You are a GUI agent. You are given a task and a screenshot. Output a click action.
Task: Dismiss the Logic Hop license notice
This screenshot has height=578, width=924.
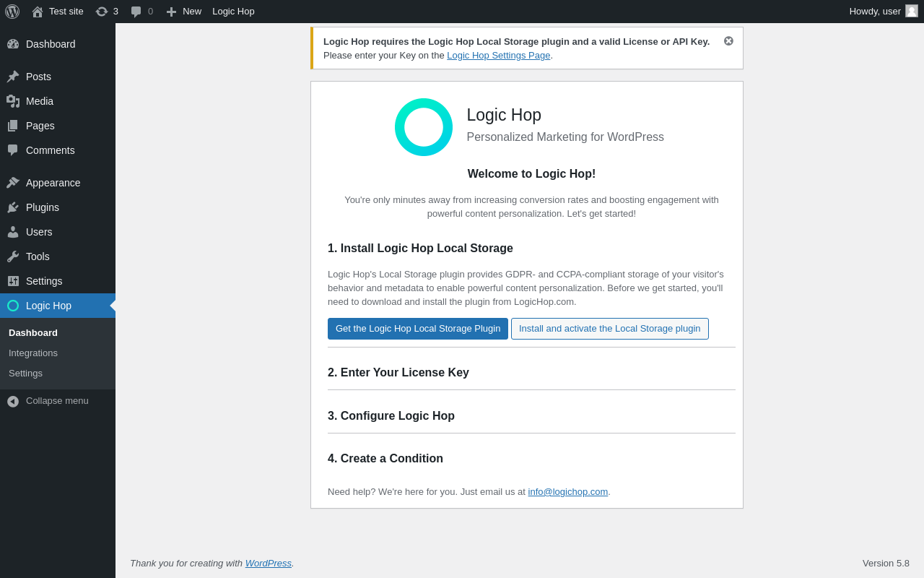pos(728,41)
